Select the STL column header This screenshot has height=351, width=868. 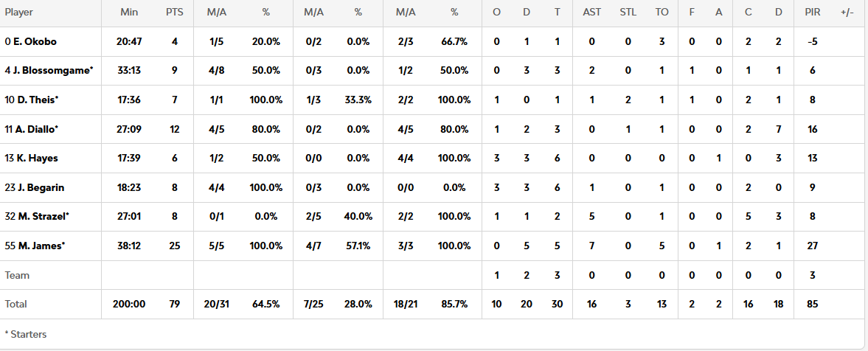point(628,13)
